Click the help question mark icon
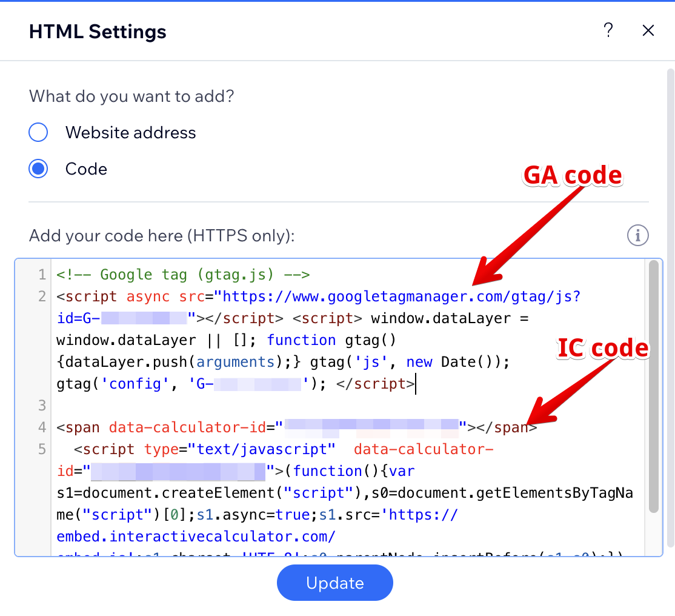Image resolution: width=675 pixels, height=616 pixels. 608,30
